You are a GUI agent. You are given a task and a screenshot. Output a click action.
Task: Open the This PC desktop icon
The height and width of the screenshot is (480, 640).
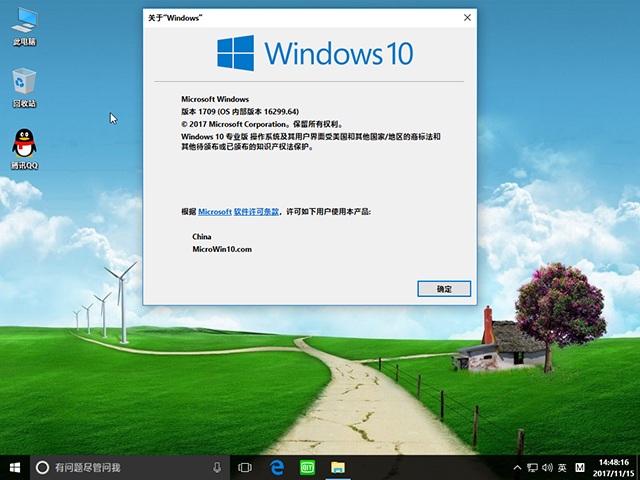[x=24, y=26]
